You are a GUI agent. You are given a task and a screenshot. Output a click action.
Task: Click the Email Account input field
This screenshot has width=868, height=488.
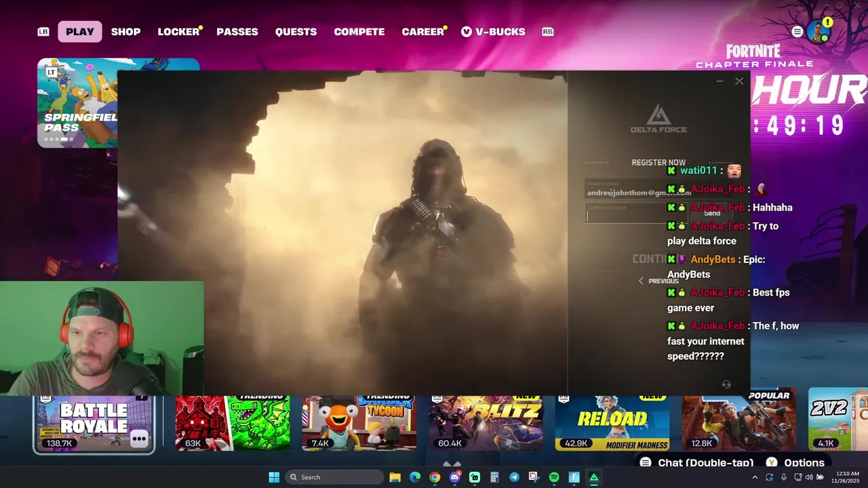tap(658, 189)
